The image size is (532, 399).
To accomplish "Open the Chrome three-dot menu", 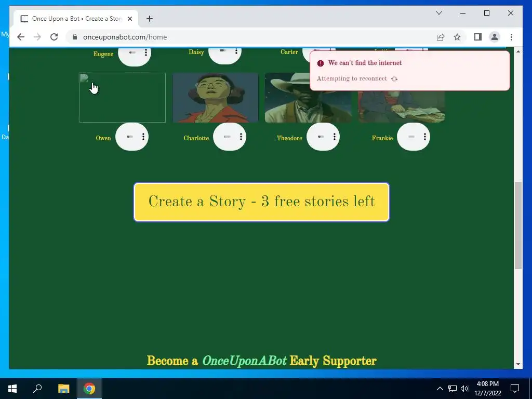I will click(511, 37).
